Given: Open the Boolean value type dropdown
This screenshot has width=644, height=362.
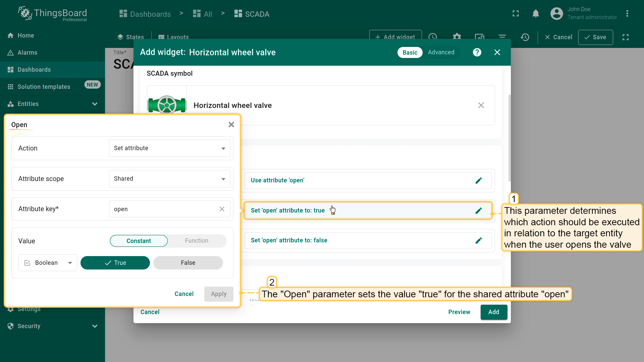Looking at the screenshot, I should [x=48, y=263].
